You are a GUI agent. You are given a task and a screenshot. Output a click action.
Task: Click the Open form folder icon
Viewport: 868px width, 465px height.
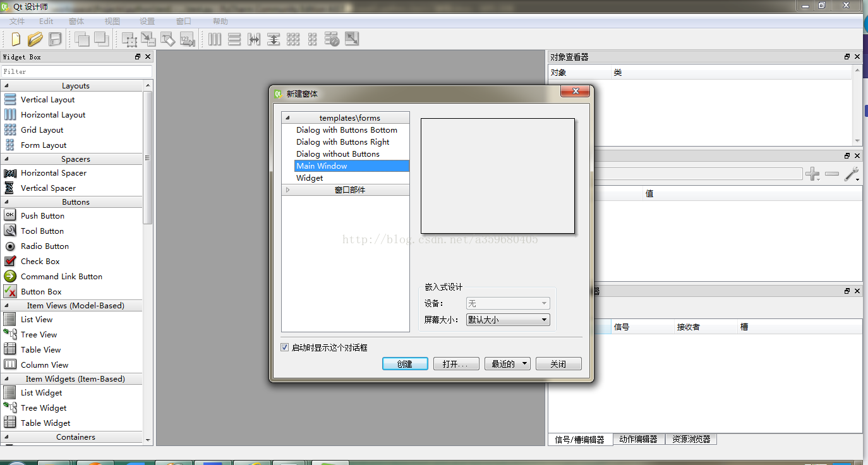click(x=35, y=39)
